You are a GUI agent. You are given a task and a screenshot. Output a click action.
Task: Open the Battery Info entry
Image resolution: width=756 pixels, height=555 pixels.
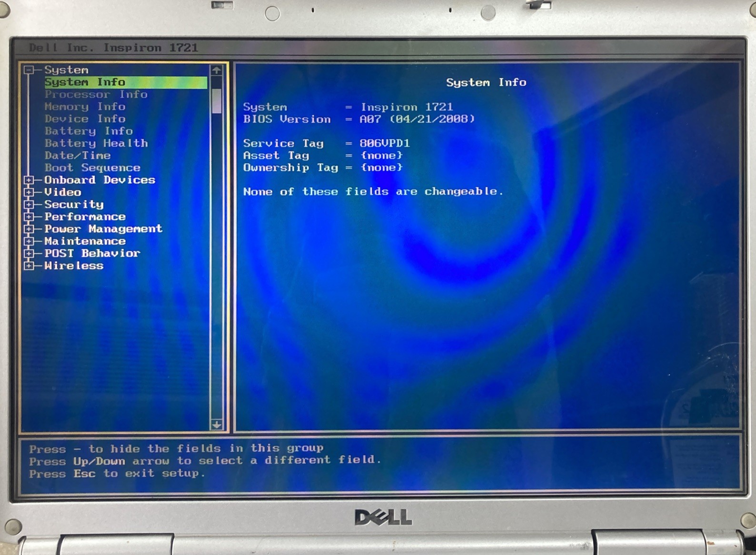(x=89, y=131)
